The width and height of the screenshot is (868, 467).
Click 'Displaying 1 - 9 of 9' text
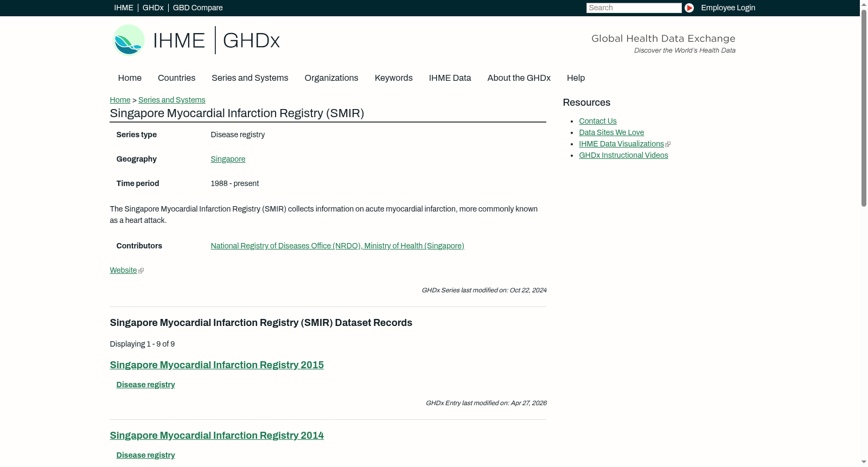tap(142, 344)
